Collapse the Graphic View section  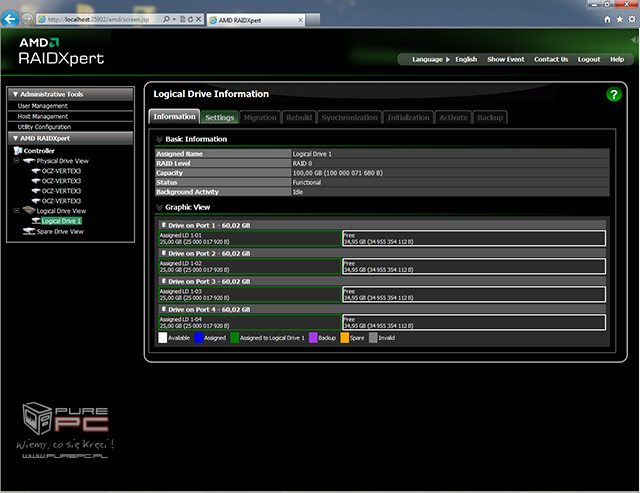coord(159,207)
